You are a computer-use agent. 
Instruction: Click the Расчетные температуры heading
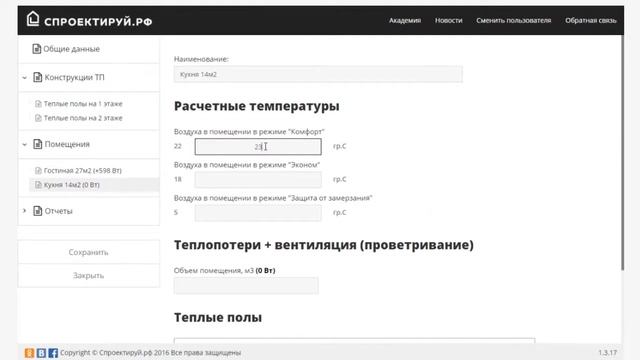pyautogui.click(x=256, y=106)
